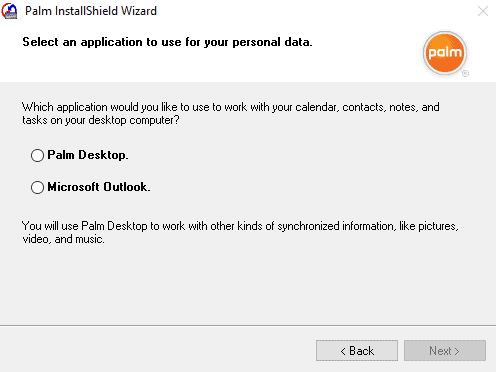Select the Palm Desktop radio button
The image size is (496, 372).
pos(37,155)
